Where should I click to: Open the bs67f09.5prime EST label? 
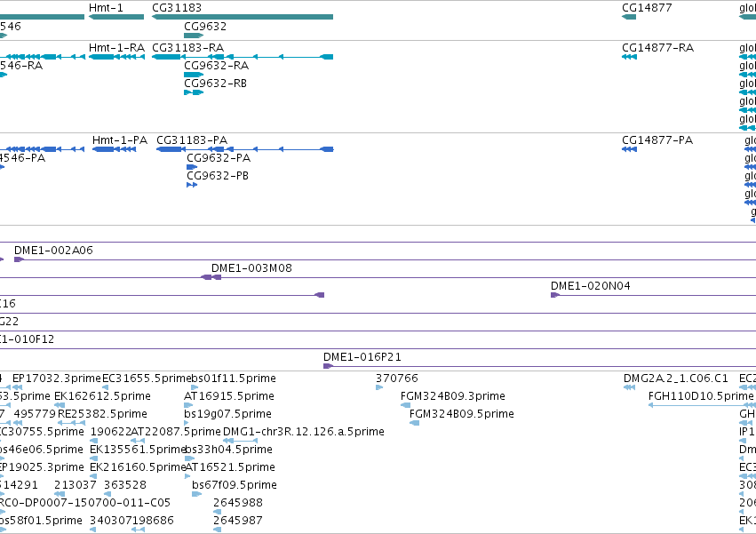[x=235, y=484]
